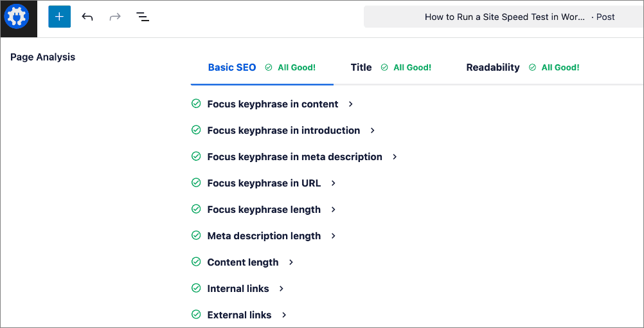Image resolution: width=644 pixels, height=328 pixels.
Task: Open the block inserter plus button
Action: (x=60, y=17)
